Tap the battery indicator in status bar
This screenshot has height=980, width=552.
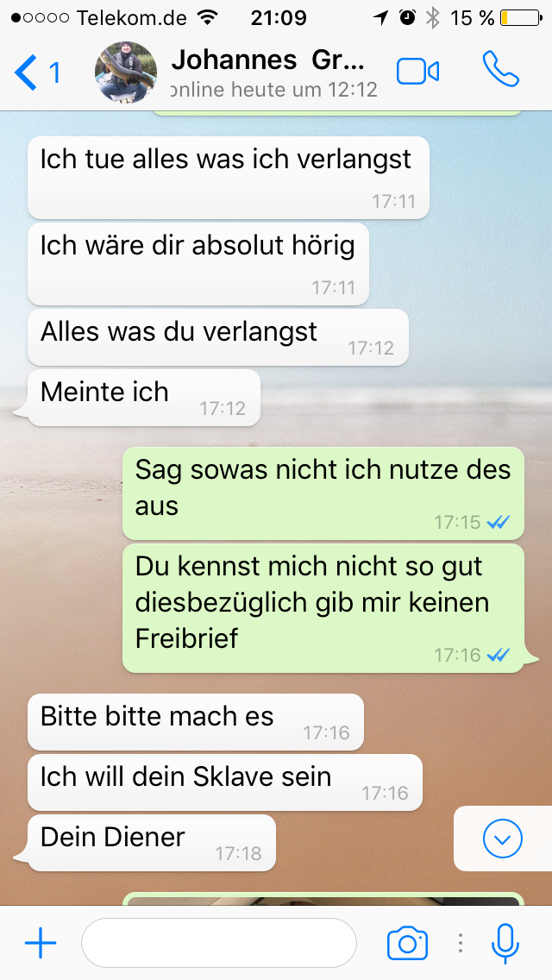pyautogui.click(x=521, y=18)
